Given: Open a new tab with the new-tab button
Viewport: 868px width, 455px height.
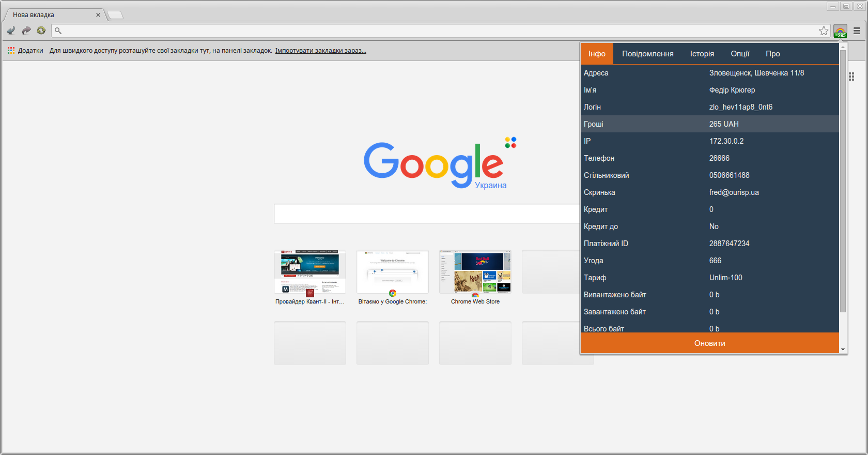Looking at the screenshot, I should [x=115, y=15].
